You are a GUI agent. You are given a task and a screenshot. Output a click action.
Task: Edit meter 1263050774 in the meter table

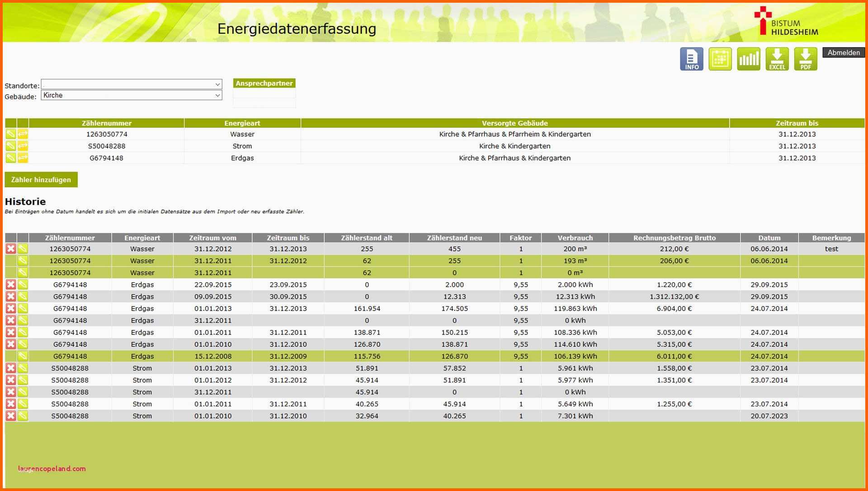11,134
